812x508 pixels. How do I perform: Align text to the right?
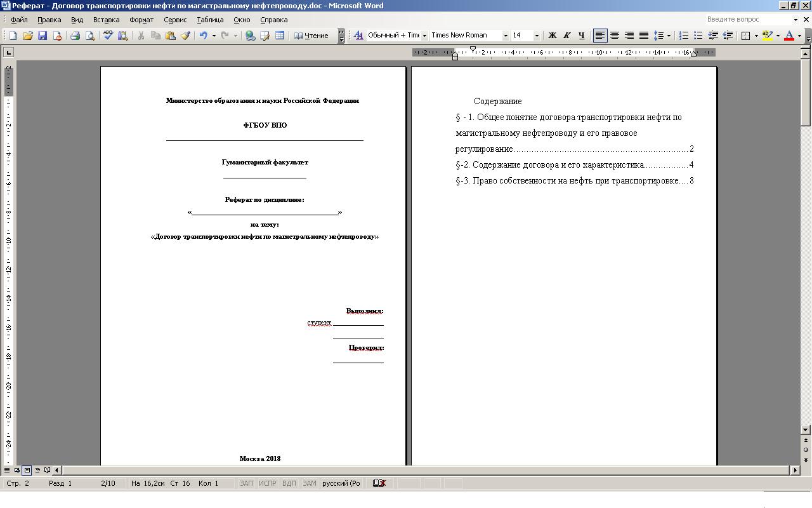629,36
